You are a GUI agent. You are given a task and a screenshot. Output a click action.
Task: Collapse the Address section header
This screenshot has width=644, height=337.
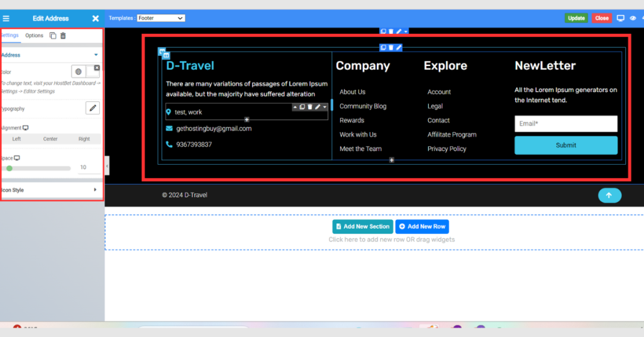pyautogui.click(x=50, y=55)
